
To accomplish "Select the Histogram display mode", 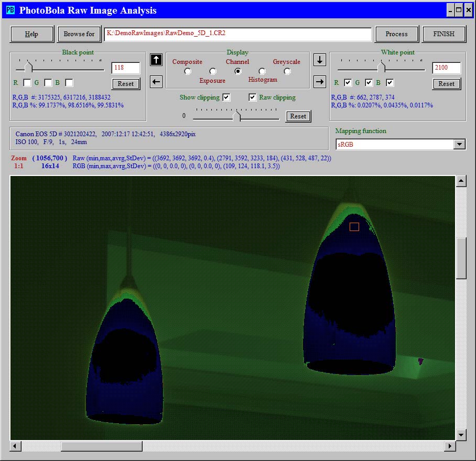I will click(262, 71).
